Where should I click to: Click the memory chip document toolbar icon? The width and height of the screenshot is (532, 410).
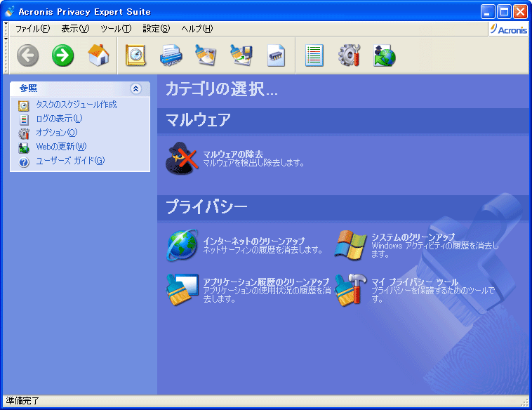click(x=276, y=55)
